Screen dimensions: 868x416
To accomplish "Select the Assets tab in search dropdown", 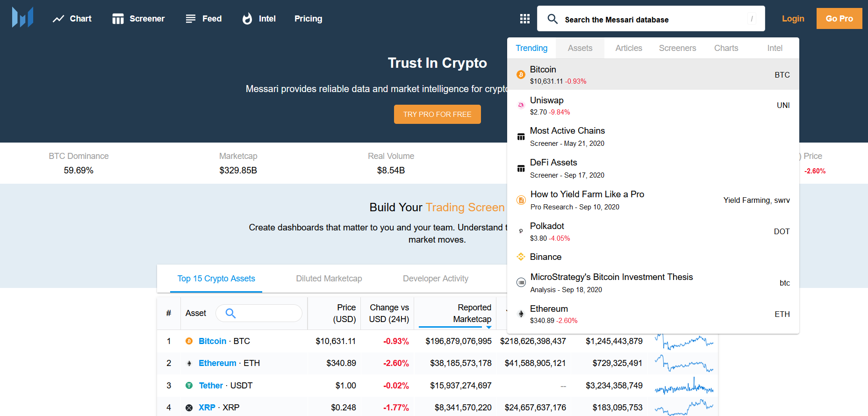I will coord(580,48).
